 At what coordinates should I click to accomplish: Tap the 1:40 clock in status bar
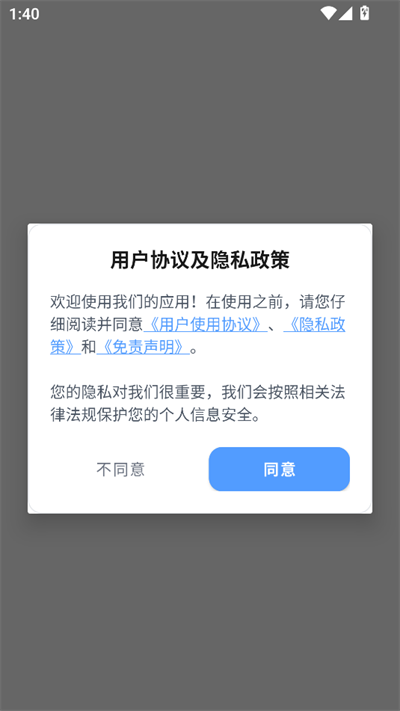point(24,14)
